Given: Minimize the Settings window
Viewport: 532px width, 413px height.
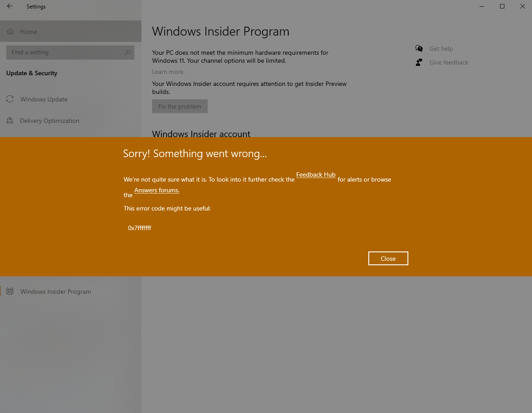Looking at the screenshot, I should click(481, 6).
